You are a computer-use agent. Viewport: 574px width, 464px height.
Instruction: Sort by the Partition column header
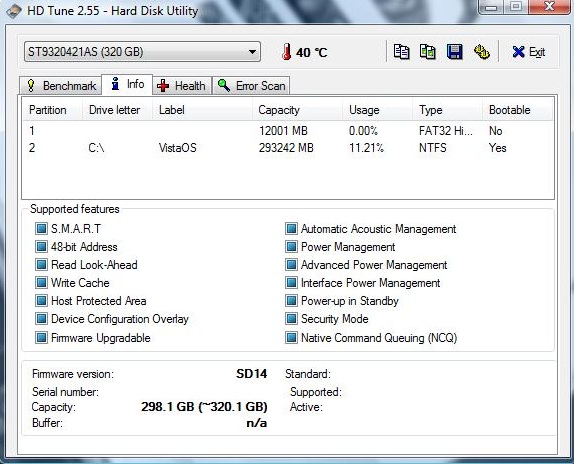tap(52, 110)
